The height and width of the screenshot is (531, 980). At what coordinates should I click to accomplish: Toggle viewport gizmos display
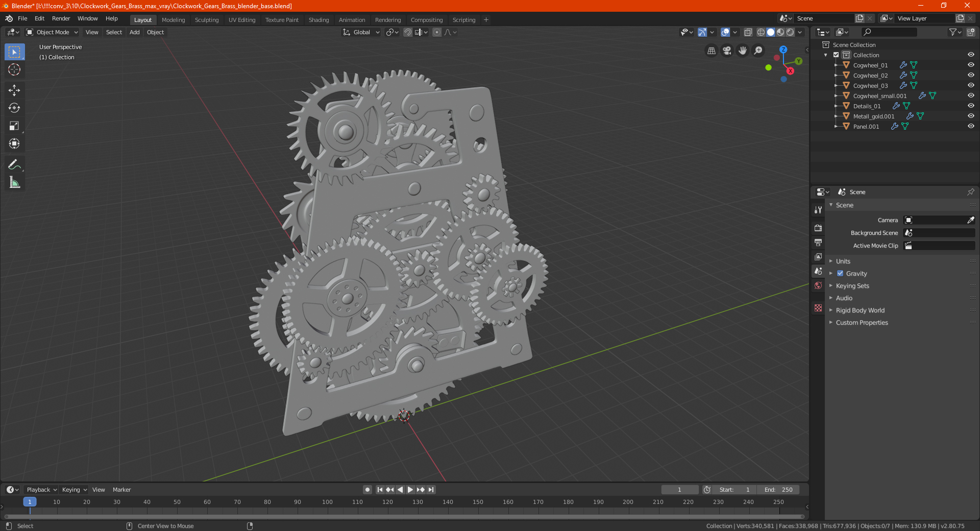tap(702, 32)
